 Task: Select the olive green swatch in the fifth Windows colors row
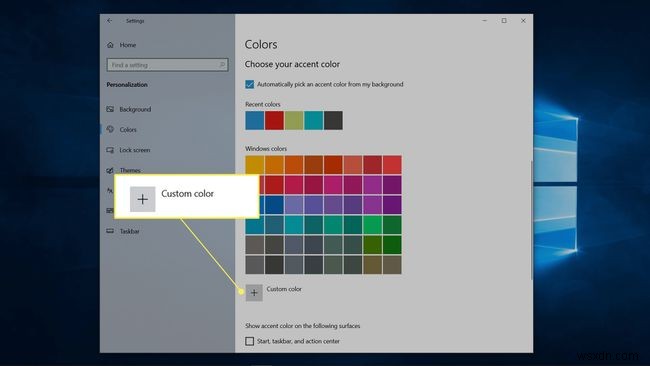tap(373, 245)
